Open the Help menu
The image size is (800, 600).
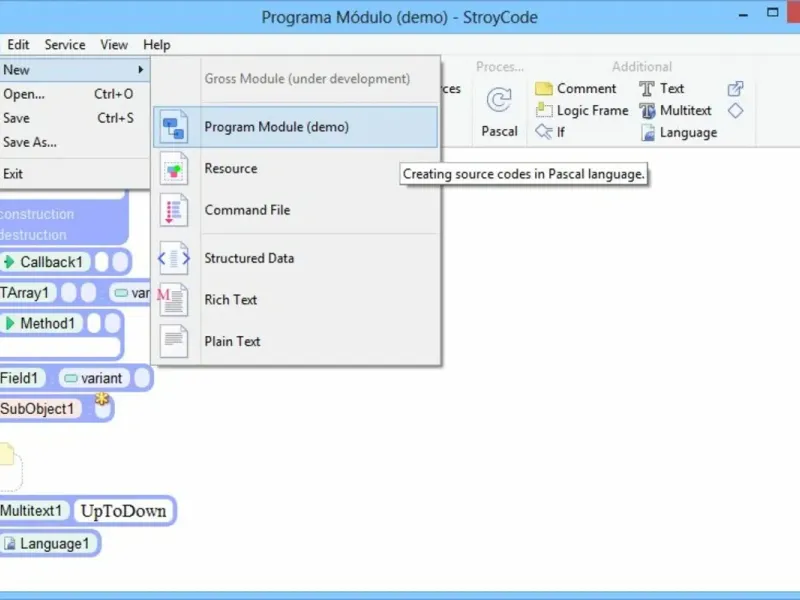pyautogui.click(x=157, y=45)
